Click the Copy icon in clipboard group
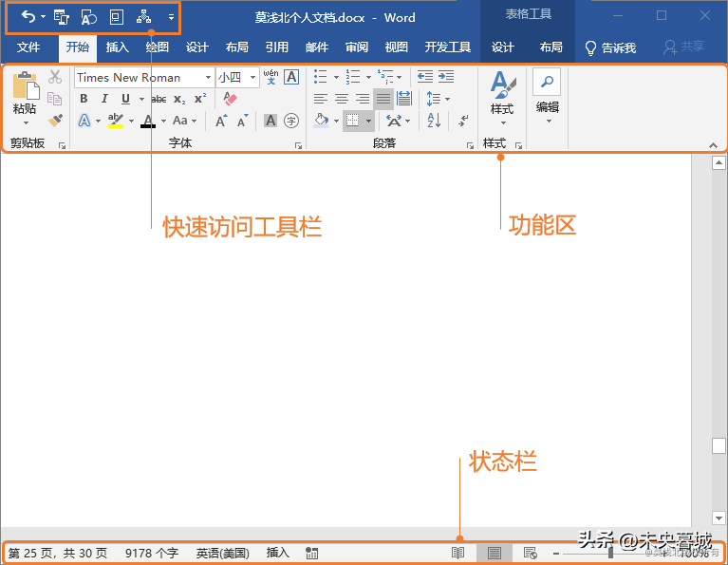Screen dimensions: 728x565 (55, 99)
